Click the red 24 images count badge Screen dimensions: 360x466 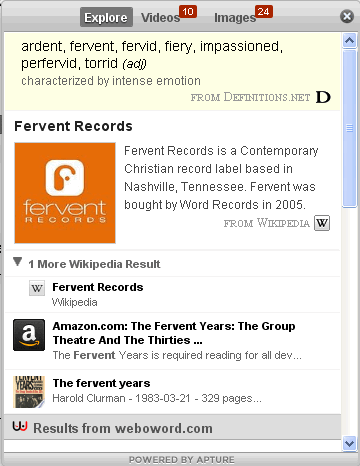tap(264, 12)
